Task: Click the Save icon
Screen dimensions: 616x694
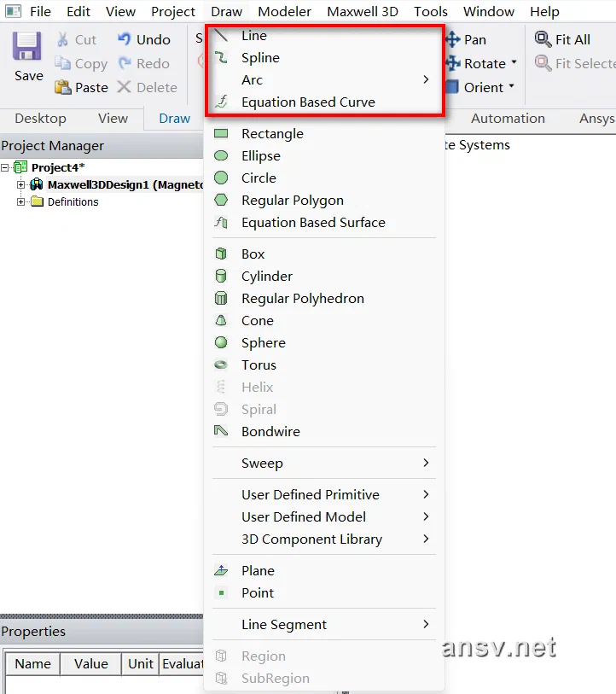Action: (27, 46)
